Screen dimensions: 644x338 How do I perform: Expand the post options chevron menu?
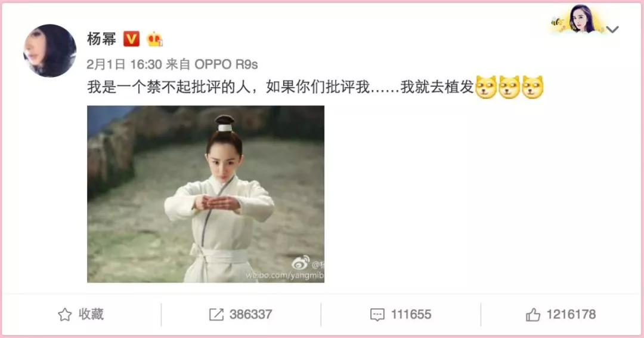coord(612,29)
